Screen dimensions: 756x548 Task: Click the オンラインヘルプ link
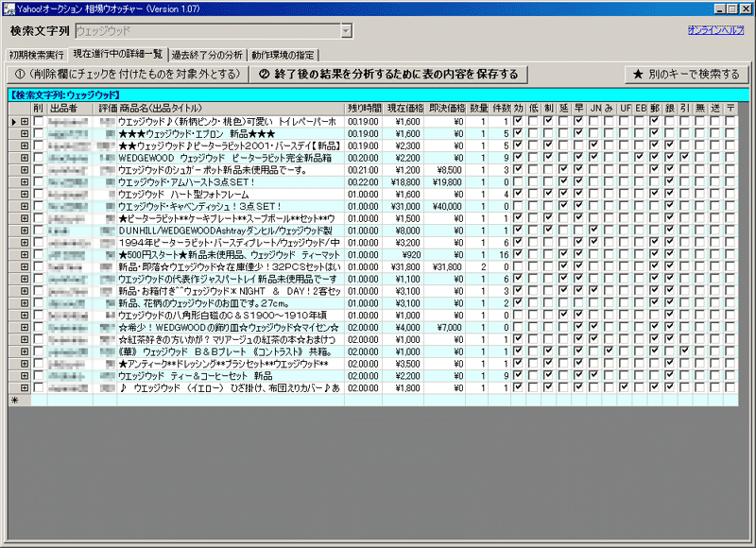[717, 31]
